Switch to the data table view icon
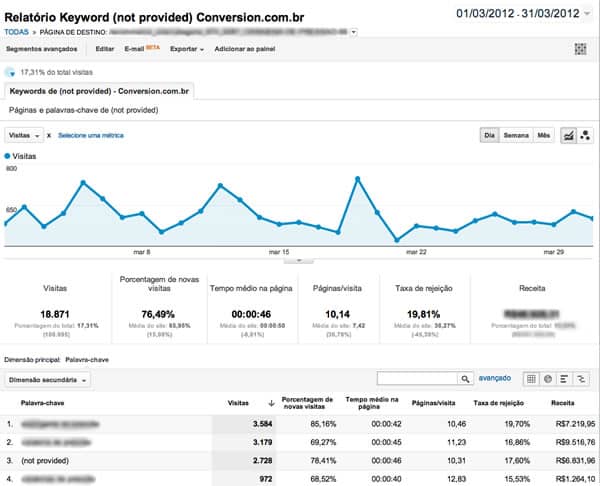The image size is (600, 486). (531, 379)
